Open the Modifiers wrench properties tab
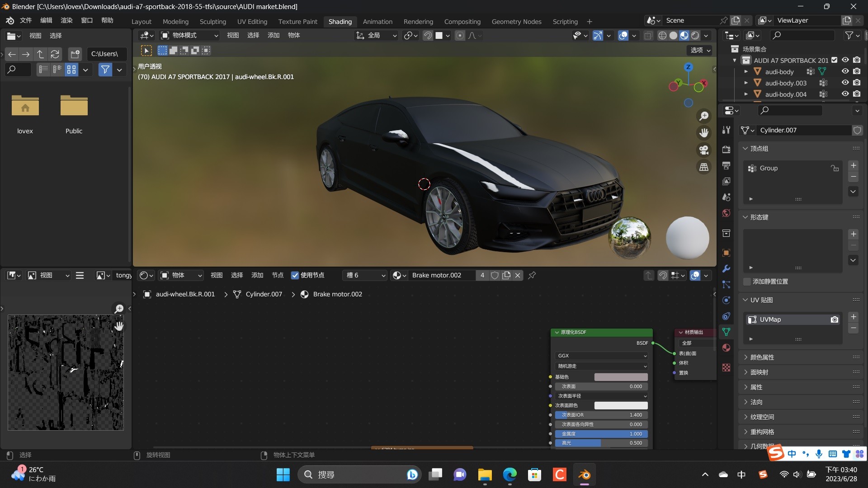 point(726,268)
